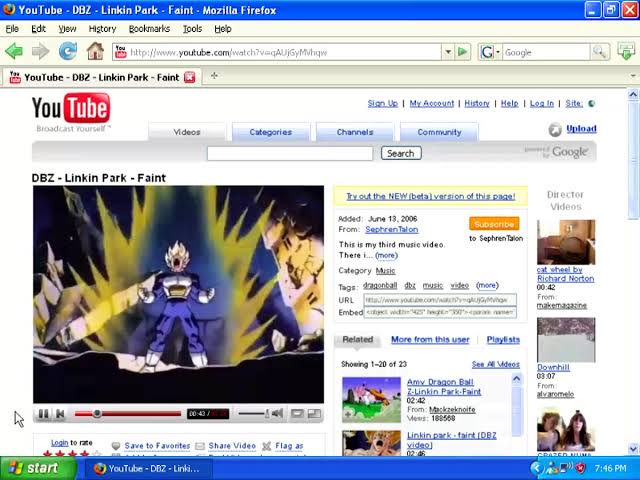
Task: Adjust the volume slider
Action: click(x=253, y=413)
